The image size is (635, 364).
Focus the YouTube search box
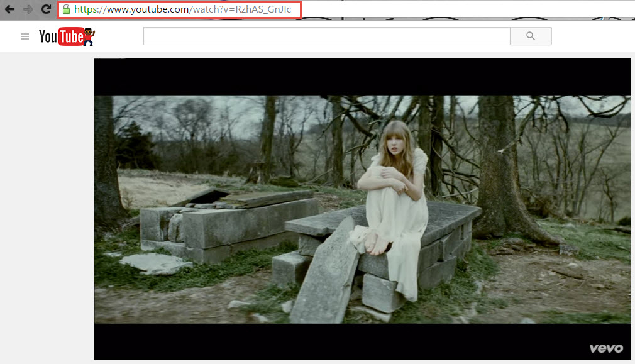(x=326, y=36)
